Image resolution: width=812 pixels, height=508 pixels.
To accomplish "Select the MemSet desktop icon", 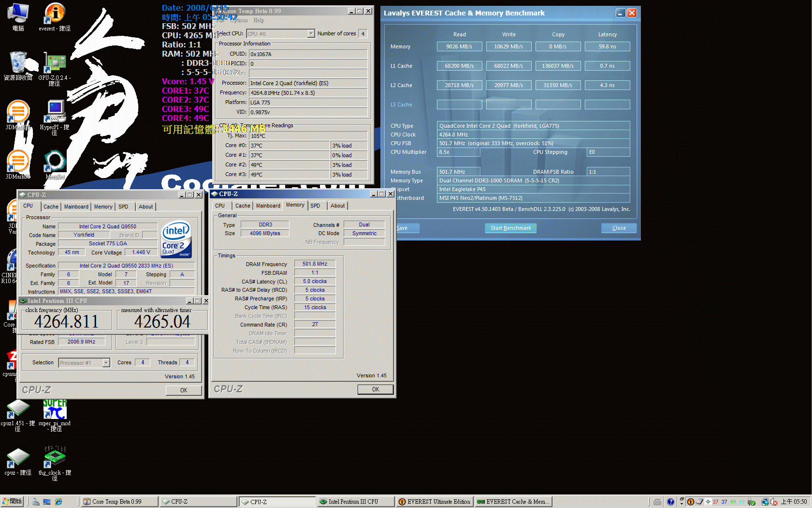I will tap(55, 162).
